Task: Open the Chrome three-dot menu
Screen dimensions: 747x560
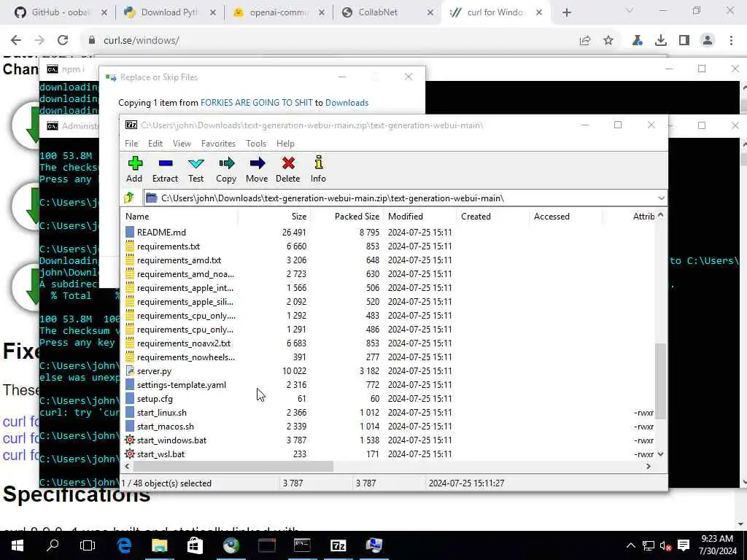Action: 731,41
